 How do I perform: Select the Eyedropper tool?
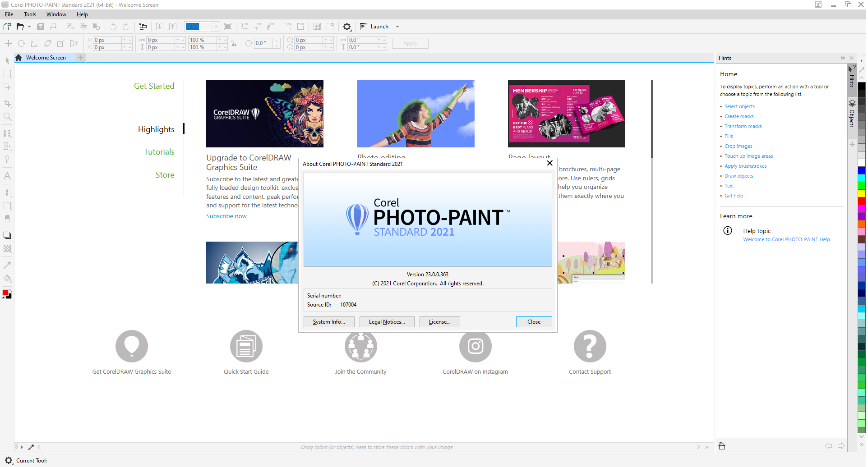(7, 265)
